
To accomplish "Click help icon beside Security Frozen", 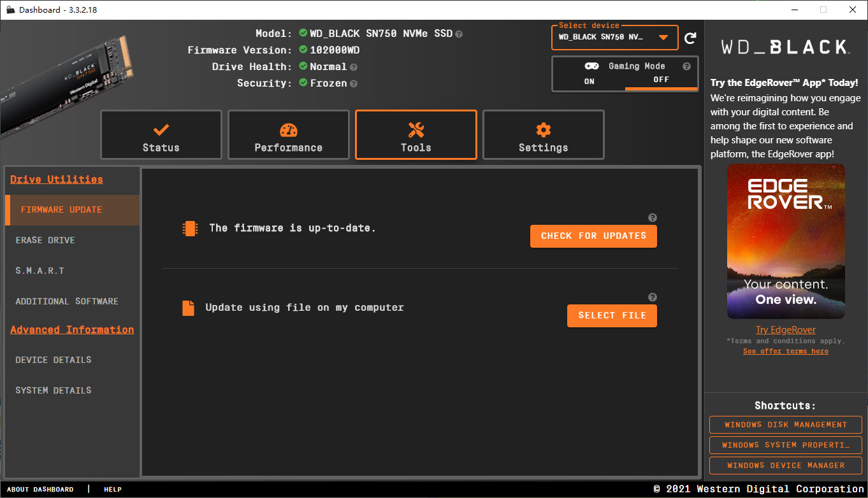I will point(354,83).
